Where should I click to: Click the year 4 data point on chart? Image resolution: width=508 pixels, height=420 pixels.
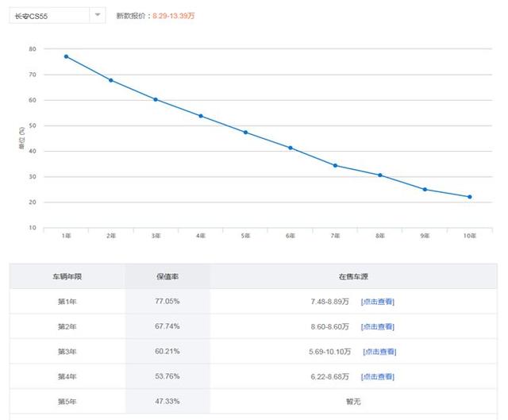pyautogui.click(x=201, y=116)
